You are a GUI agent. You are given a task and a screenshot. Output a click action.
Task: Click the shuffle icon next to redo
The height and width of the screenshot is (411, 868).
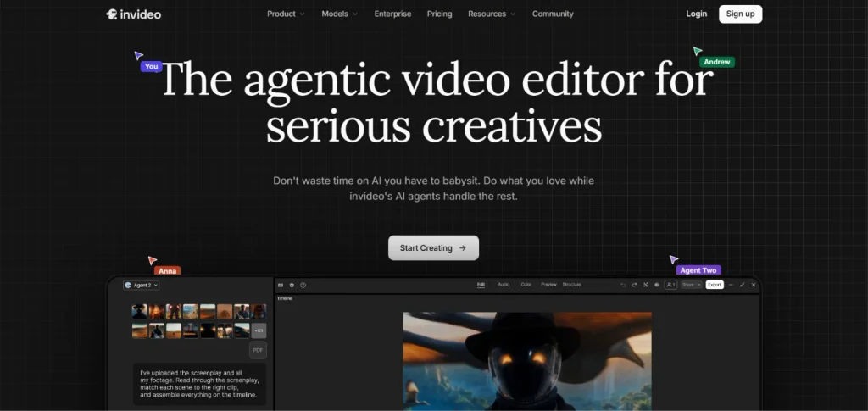coord(645,285)
